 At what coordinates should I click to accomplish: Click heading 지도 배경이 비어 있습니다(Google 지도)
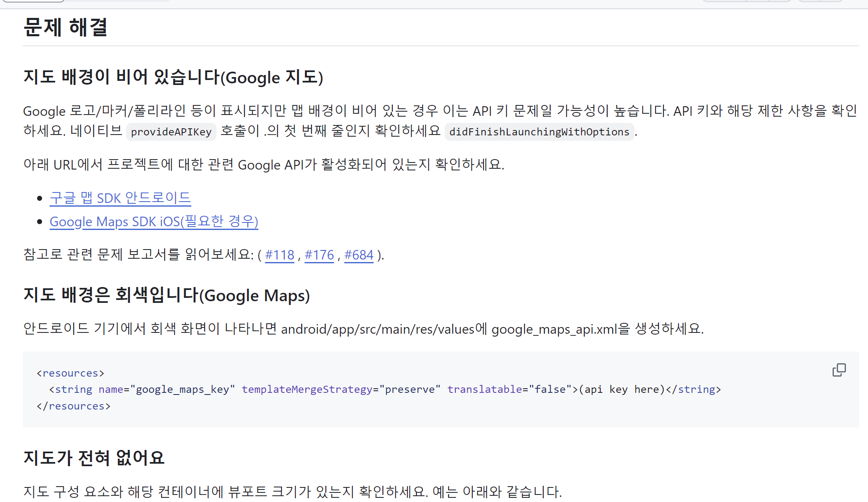pyautogui.click(x=173, y=77)
